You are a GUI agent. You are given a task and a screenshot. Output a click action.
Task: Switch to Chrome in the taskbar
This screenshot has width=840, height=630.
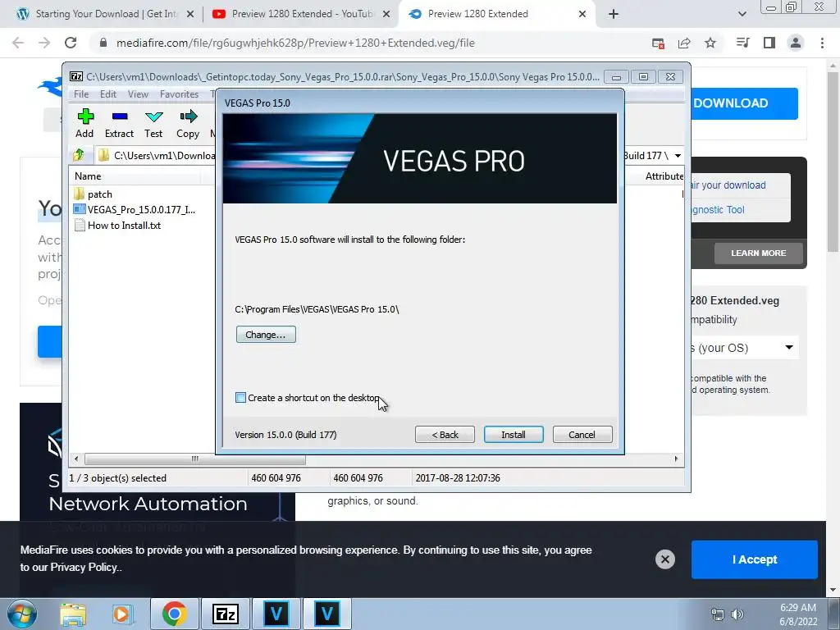click(x=174, y=614)
